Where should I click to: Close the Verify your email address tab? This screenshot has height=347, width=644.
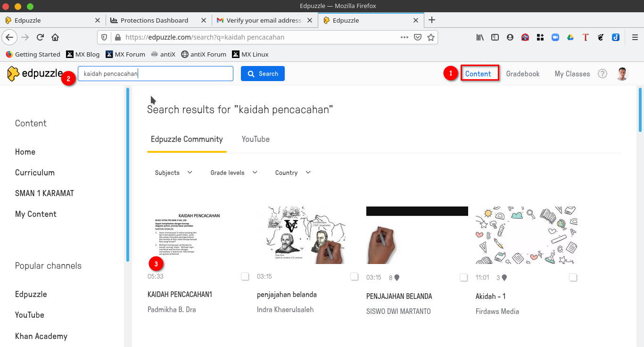tap(310, 20)
